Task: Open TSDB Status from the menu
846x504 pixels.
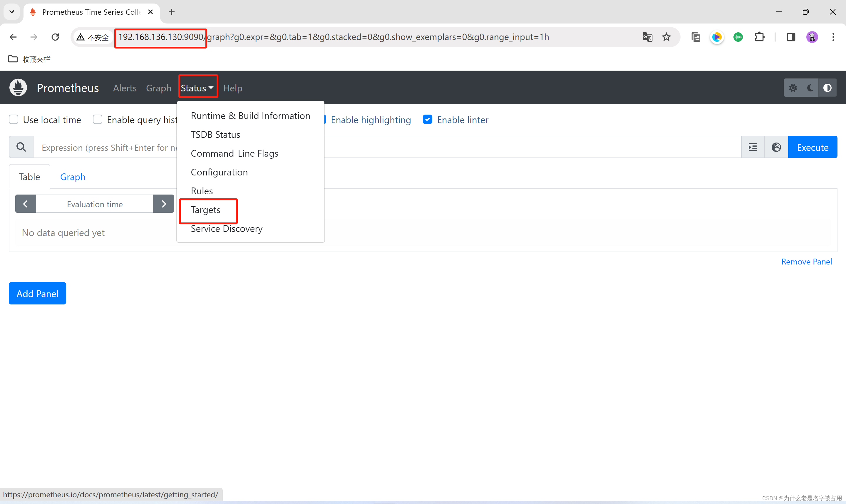Action: point(251,135)
